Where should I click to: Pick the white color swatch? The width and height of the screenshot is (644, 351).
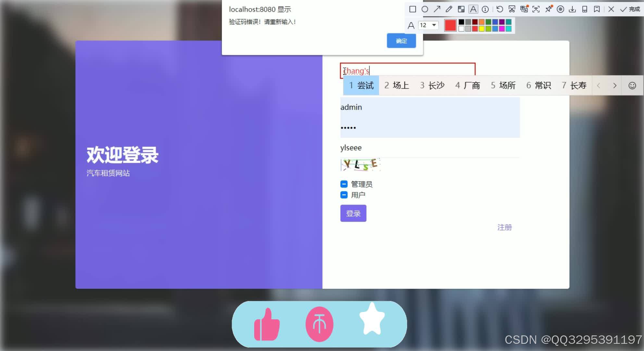coord(461,29)
